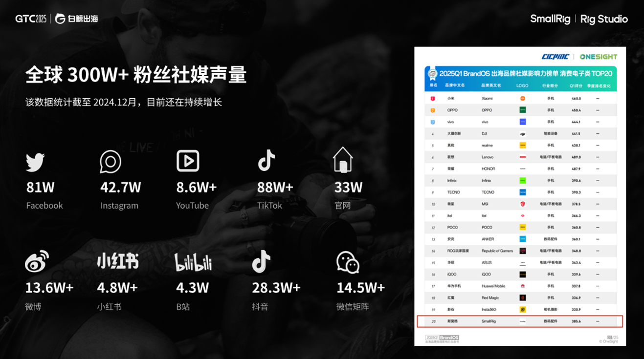Click the 8.6W+ follower count
The image size is (644, 359).
[x=197, y=187]
